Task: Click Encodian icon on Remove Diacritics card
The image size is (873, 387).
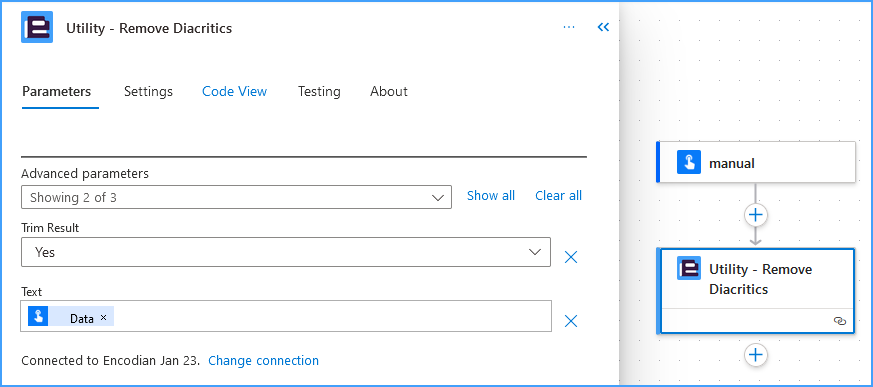Action: (x=689, y=268)
